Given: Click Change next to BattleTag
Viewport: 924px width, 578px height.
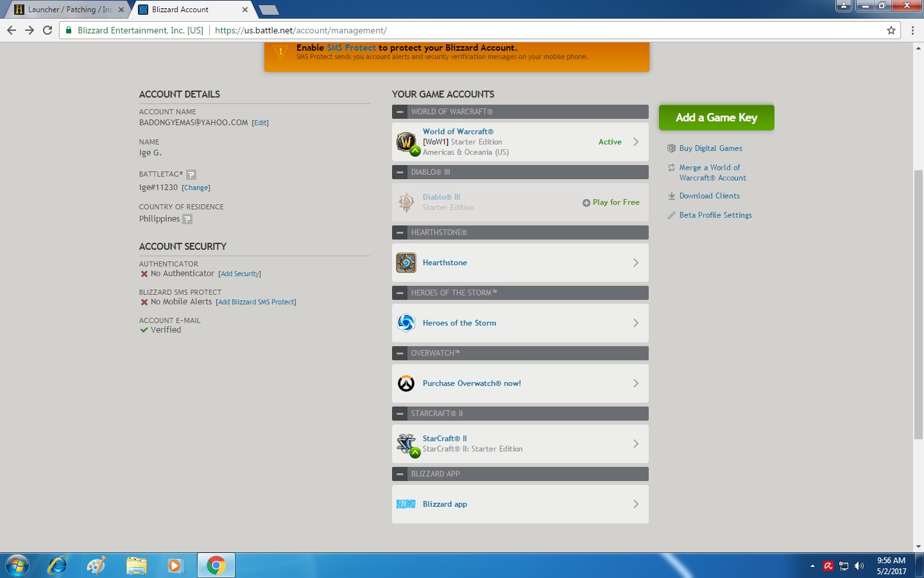Looking at the screenshot, I should click(196, 188).
